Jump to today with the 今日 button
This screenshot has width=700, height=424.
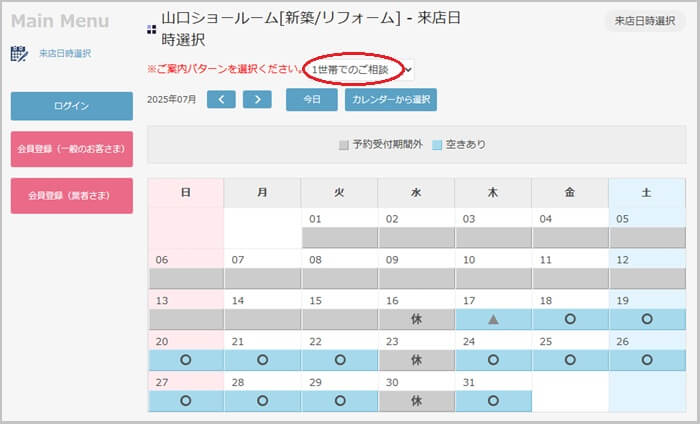tap(312, 99)
